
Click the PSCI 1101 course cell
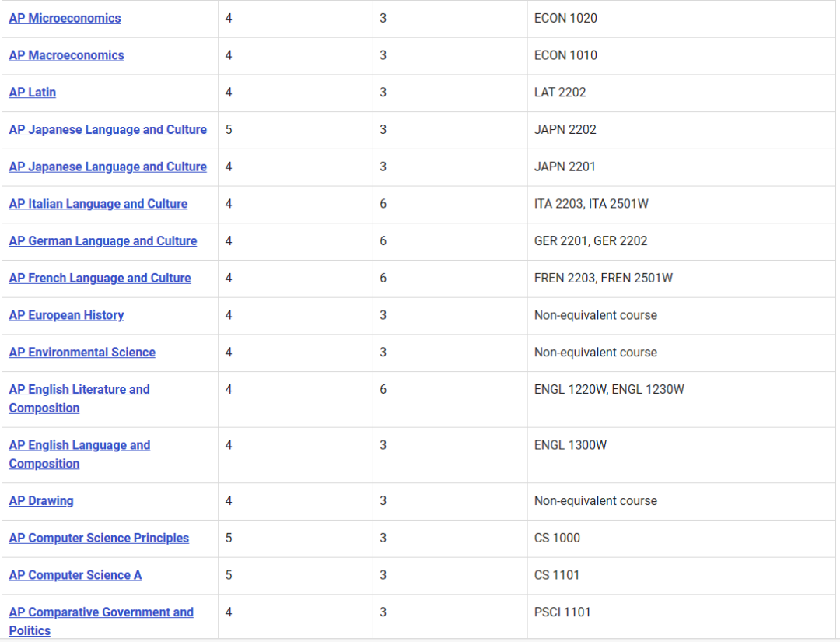562,612
